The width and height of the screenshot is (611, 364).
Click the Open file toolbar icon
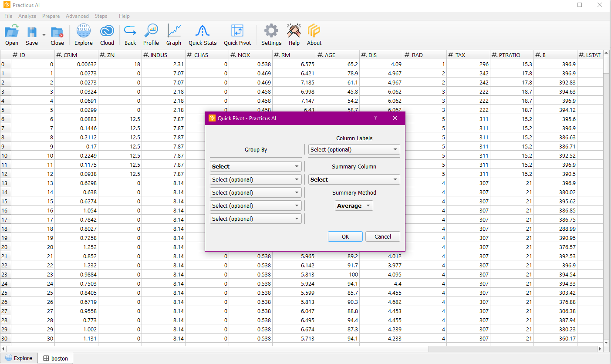[x=12, y=32]
